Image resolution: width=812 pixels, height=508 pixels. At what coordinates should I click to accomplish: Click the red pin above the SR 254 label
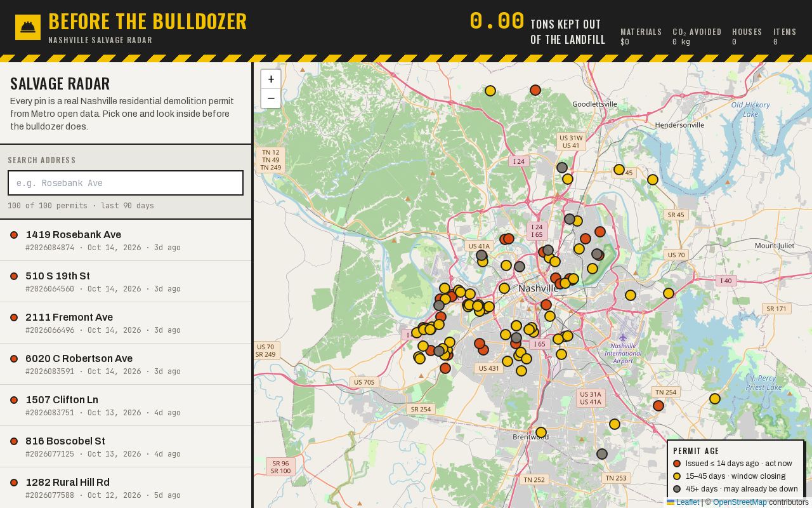pos(445,368)
